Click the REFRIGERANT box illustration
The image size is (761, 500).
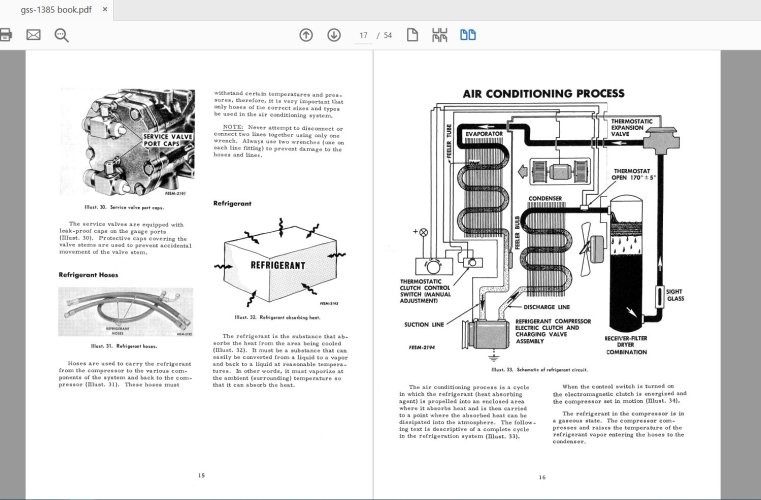(280, 262)
